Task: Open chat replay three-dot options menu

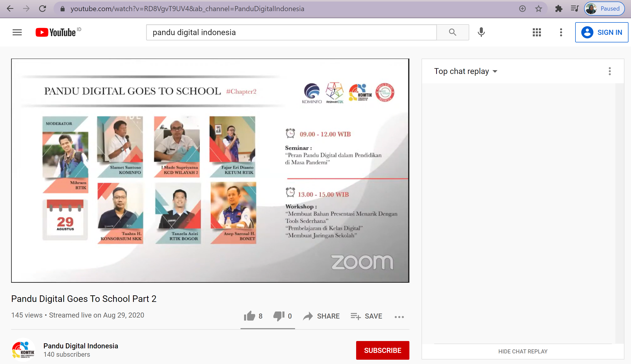Action: pos(610,71)
